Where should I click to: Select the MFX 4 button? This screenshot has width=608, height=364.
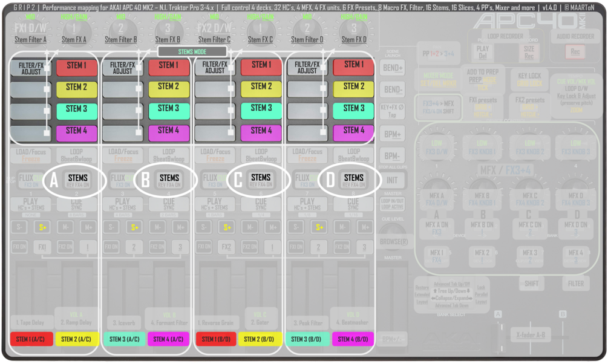[x=575, y=256]
